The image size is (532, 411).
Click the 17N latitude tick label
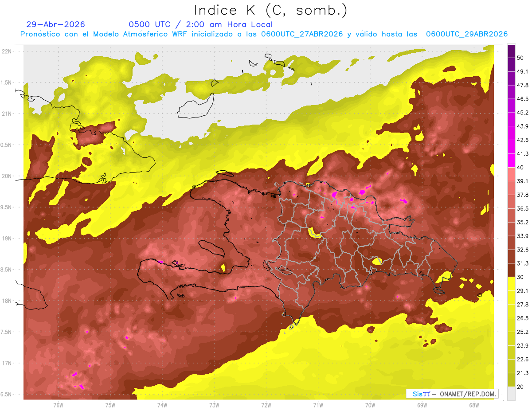click(8, 363)
